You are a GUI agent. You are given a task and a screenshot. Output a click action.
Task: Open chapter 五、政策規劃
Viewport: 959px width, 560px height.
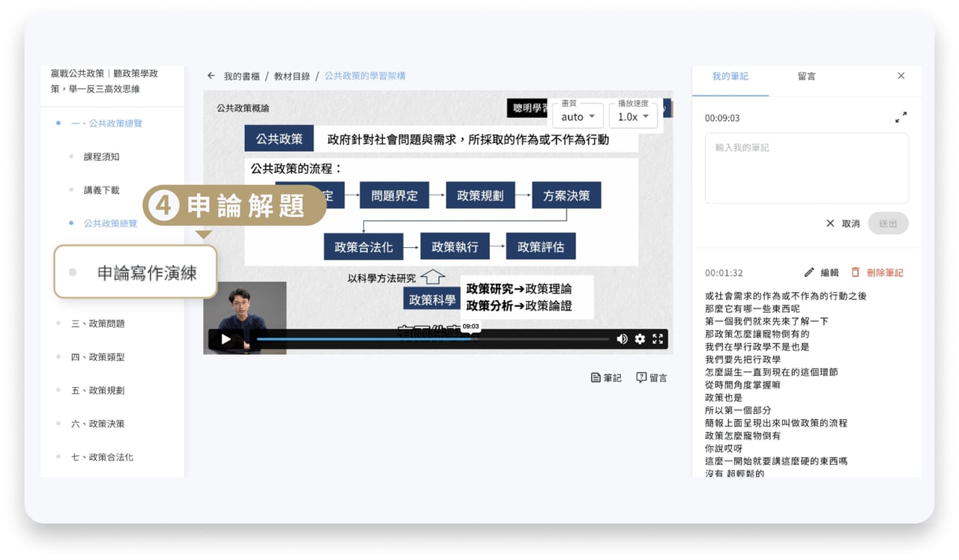[x=97, y=391]
